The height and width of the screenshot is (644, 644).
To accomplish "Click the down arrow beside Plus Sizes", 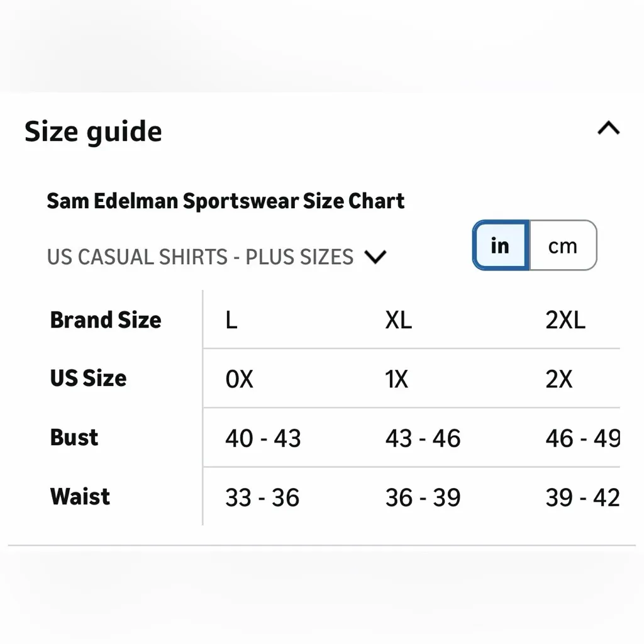I will point(375,257).
